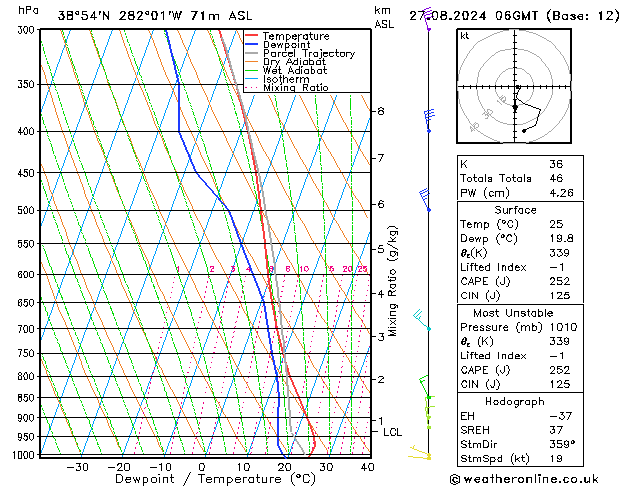The height and width of the screenshot is (486, 629).
Task: Select the Dry Adiabat legend label
Action: coord(291,62)
